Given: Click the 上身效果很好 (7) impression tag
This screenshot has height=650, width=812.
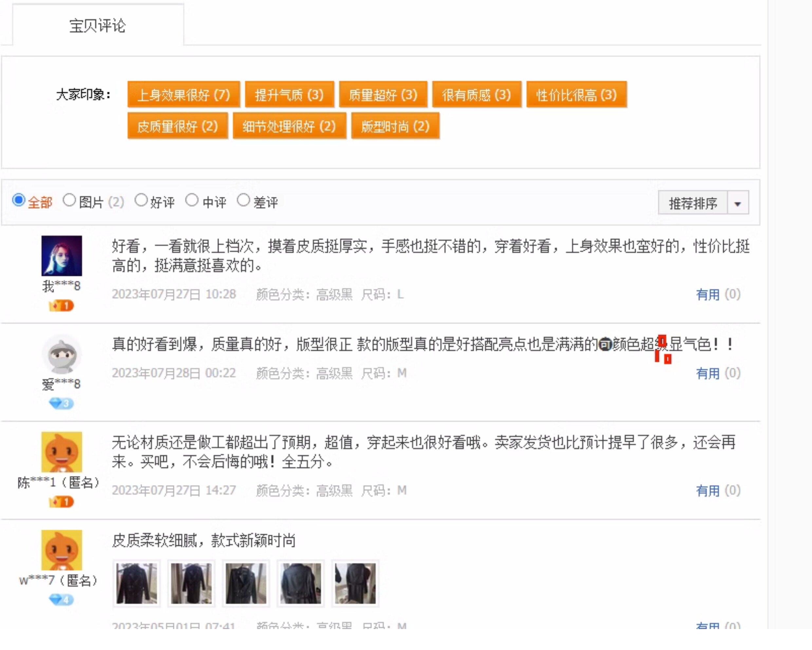Looking at the screenshot, I should [x=184, y=95].
